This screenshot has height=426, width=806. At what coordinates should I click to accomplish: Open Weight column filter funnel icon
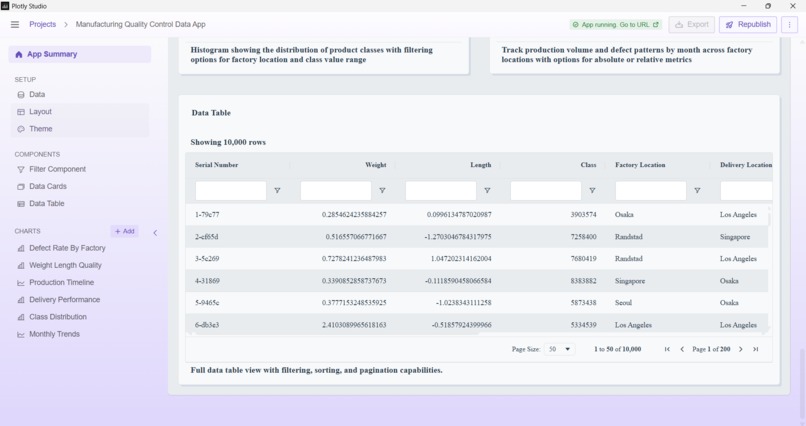coord(382,191)
